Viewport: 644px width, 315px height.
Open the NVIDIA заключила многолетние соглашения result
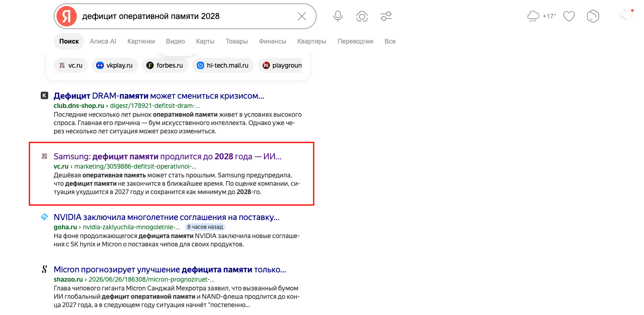[167, 217]
